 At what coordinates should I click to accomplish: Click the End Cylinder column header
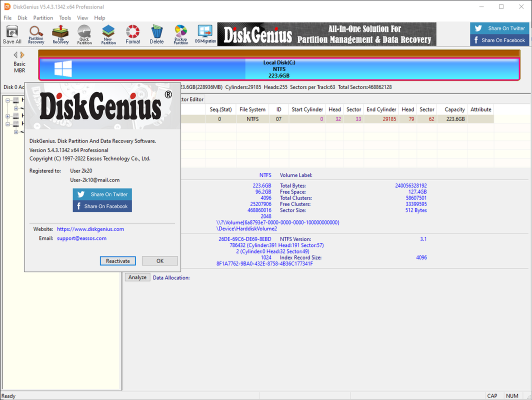click(381, 109)
